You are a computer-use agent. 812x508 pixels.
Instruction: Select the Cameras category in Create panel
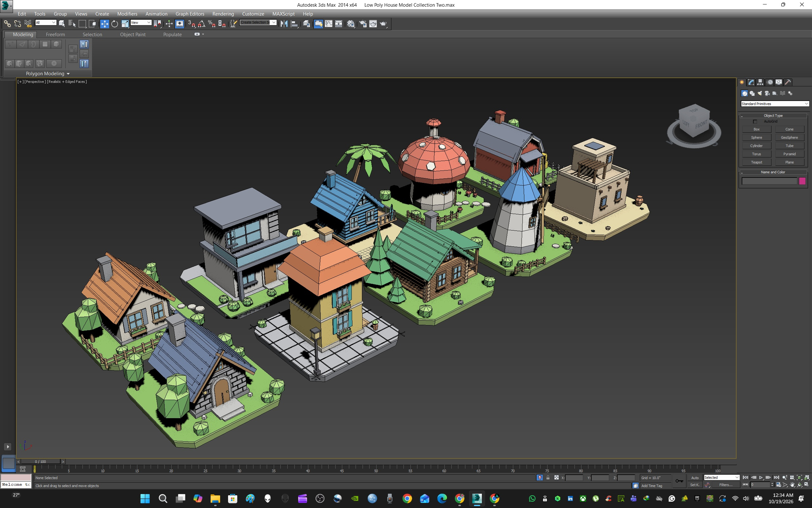(x=767, y=93)
